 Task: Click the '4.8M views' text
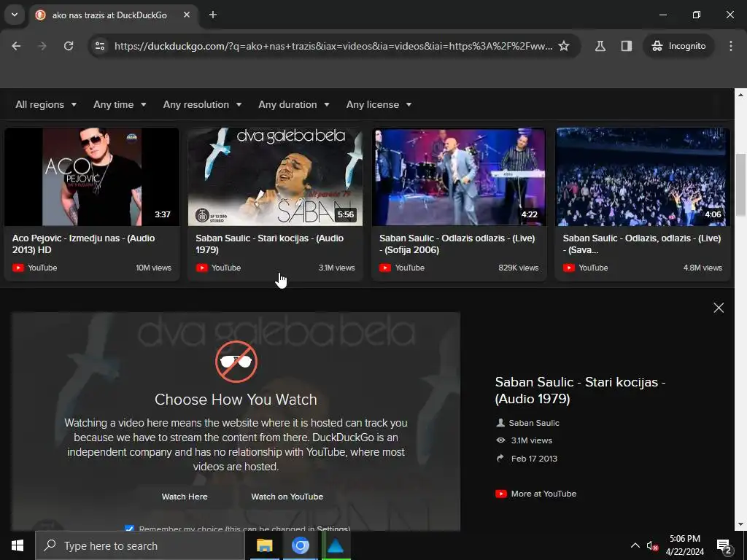point(703,268)
